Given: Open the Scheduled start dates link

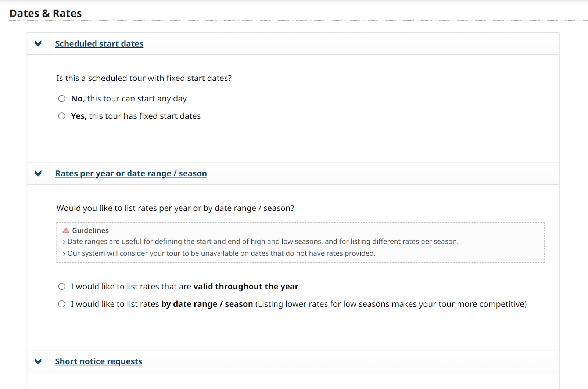Looking at the screenshot, I should (99, 44).
